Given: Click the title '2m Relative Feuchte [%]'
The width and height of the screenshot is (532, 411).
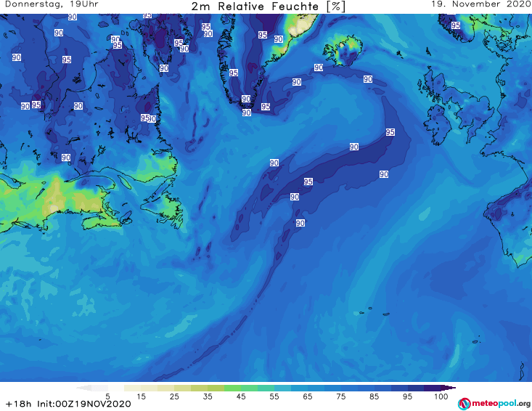Looking at the screenshot, I should (x=268, y=7).
